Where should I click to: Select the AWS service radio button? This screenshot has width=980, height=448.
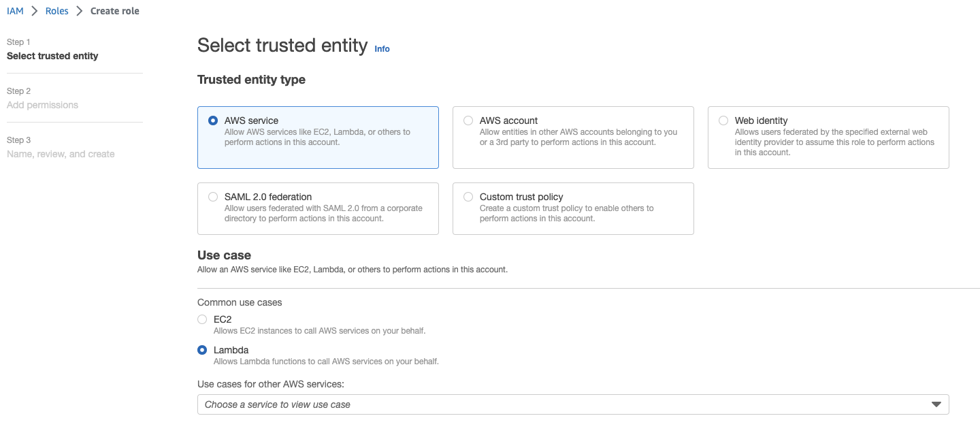click(x=213, y=121)
